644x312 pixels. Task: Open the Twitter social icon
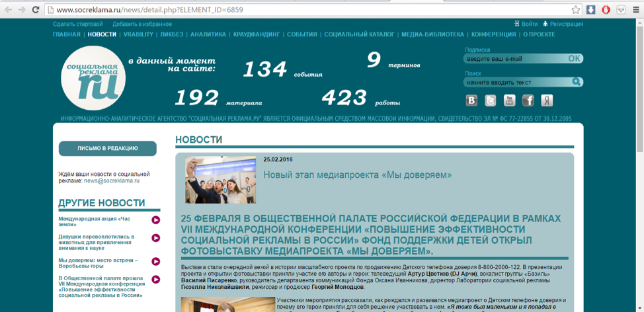(491, 100)
